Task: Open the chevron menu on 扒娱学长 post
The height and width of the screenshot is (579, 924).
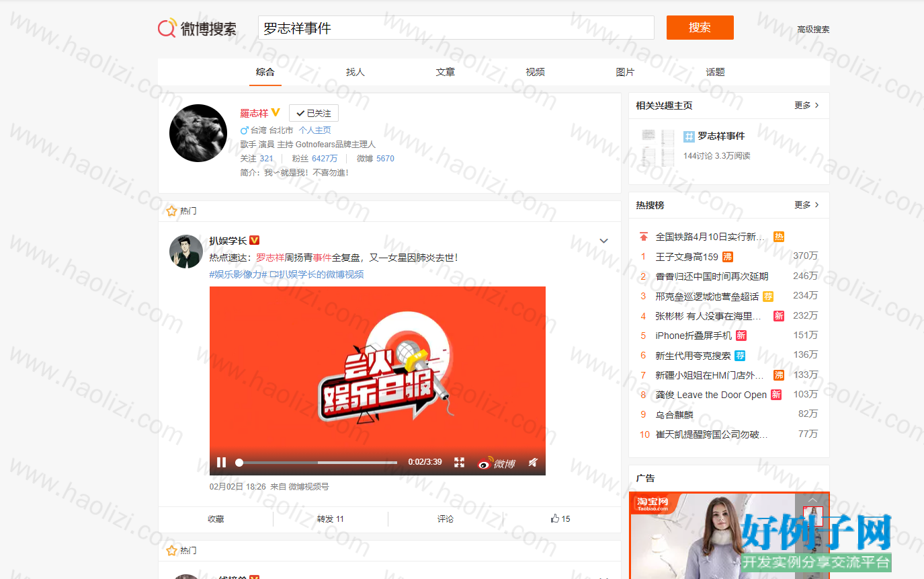Action: click(603, 241)
